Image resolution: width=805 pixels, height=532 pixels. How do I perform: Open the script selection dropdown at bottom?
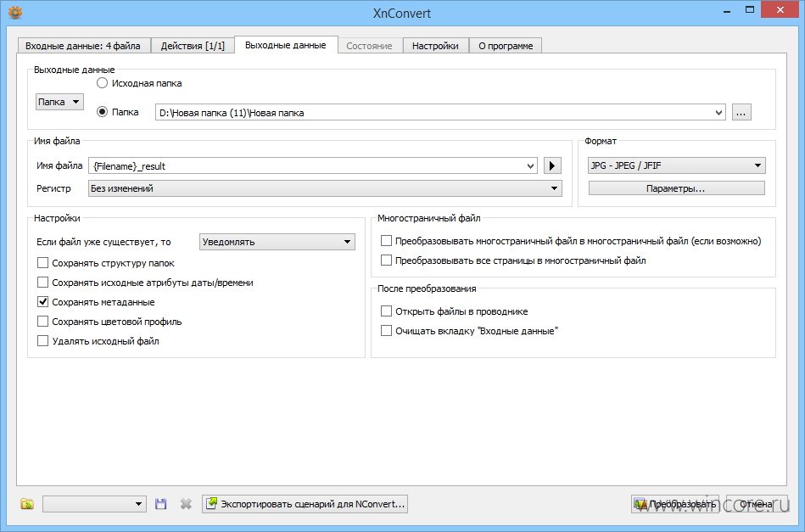click(x=94, y=504)
